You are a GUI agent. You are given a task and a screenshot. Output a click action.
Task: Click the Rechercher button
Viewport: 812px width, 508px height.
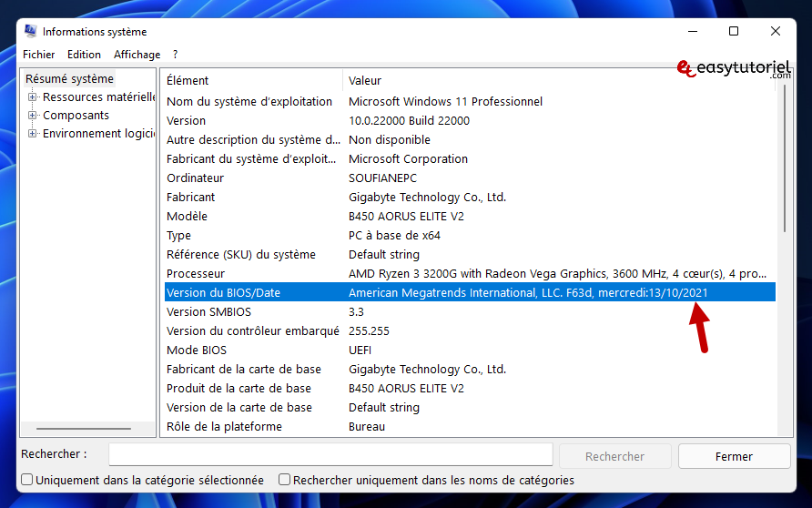point(614,456)
